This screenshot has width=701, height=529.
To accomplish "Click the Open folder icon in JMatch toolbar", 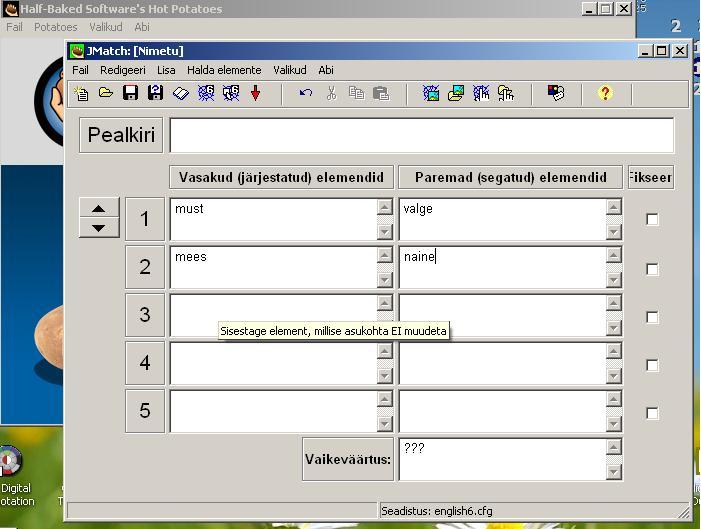I will click(106, 93).
